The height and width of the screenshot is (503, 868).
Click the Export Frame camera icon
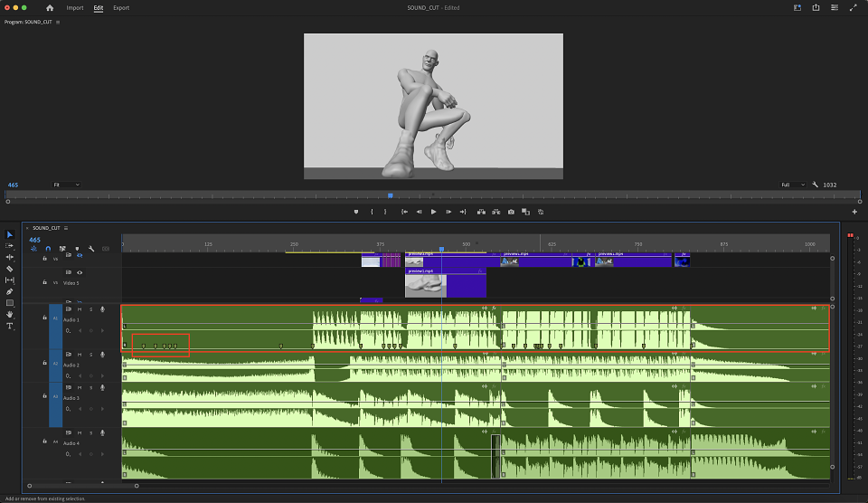pyautogui.click(x=511, y=212)
